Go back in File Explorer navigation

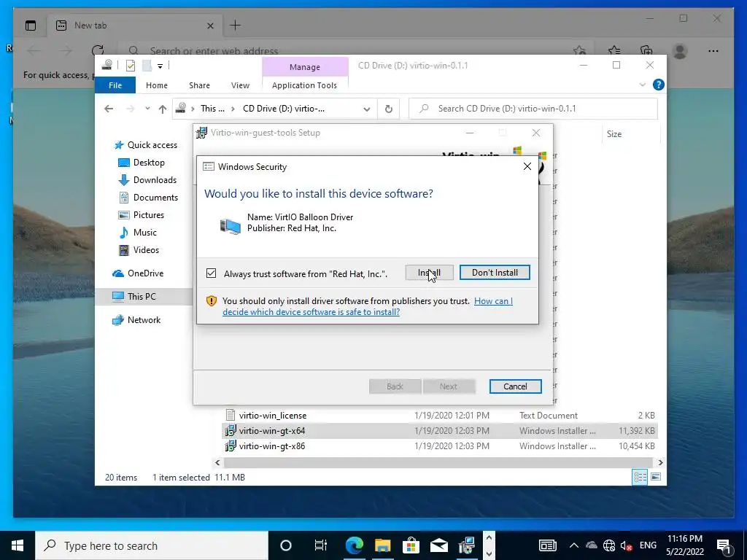point(109,109)
